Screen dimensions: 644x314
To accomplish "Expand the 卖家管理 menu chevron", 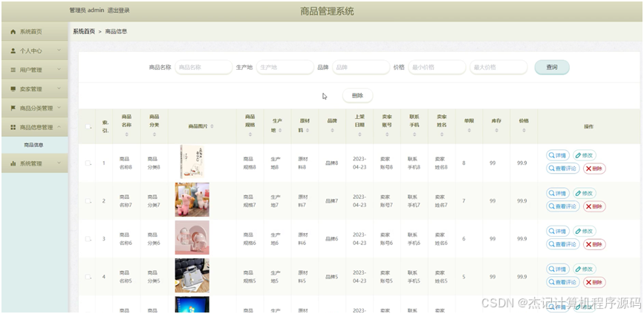I will coord(59,88).
